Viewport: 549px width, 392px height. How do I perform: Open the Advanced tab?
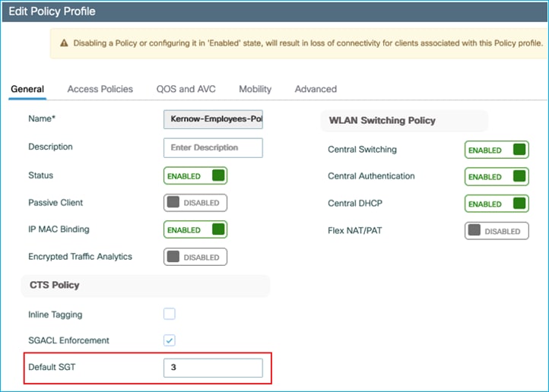click(x=316, y=89)
